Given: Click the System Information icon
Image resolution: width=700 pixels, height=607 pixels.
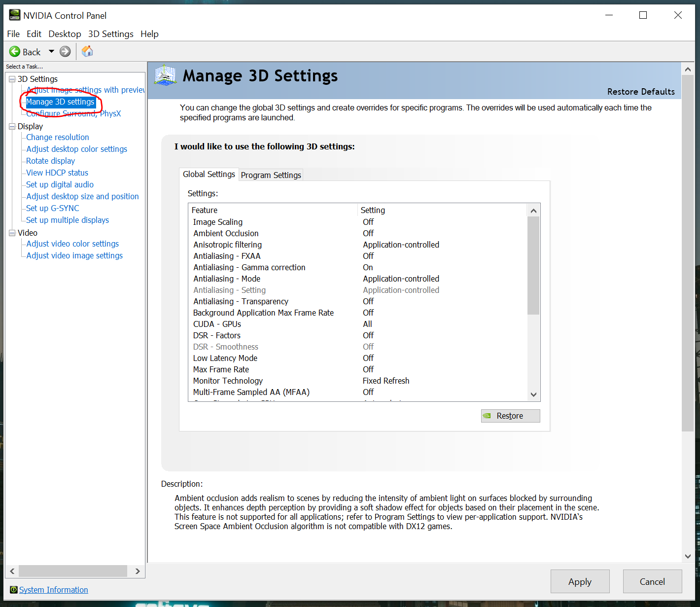Looking at the screenshot, I should 14,590.
